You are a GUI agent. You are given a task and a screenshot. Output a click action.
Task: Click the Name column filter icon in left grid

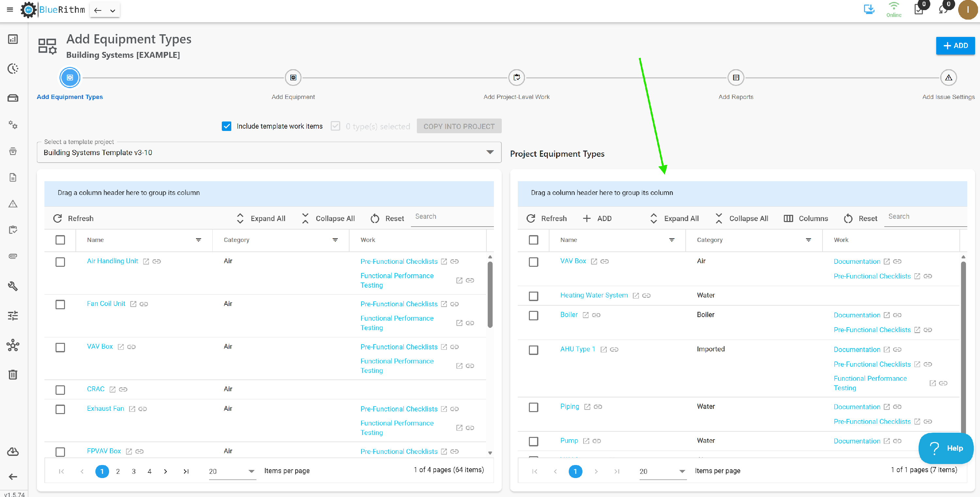199,240
